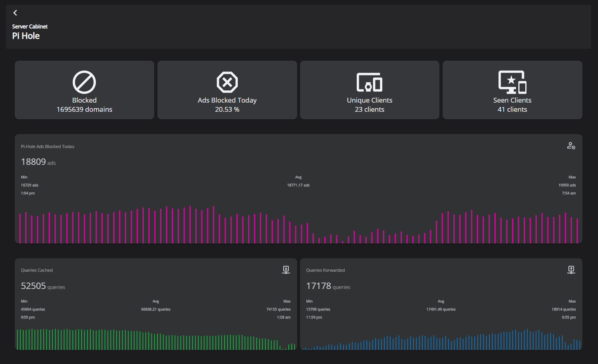The image size is (598, 364).
Task: Click the 9:59 pm timestamp
Action: click(28, 317)
